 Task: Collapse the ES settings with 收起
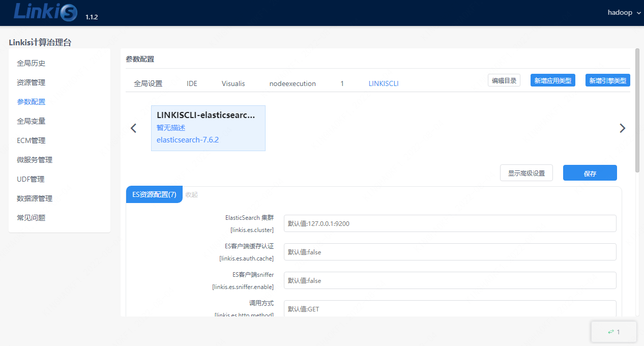[192, 194]
